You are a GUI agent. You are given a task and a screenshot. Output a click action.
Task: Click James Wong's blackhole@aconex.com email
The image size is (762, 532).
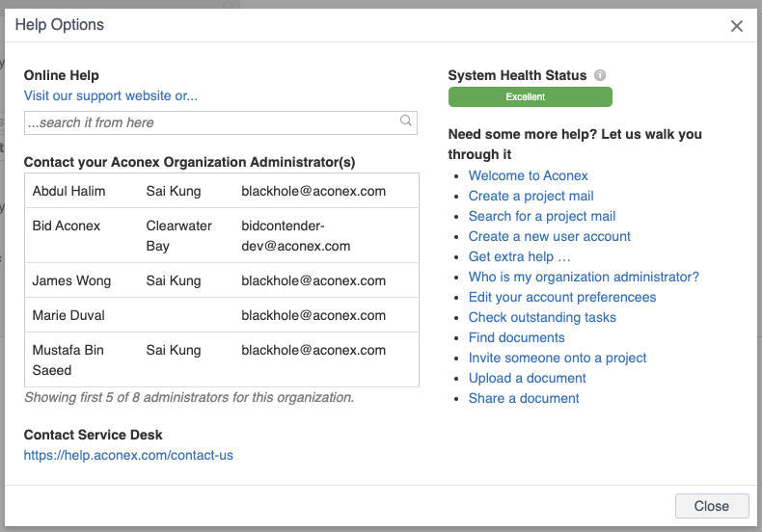(x=313, y=281)
